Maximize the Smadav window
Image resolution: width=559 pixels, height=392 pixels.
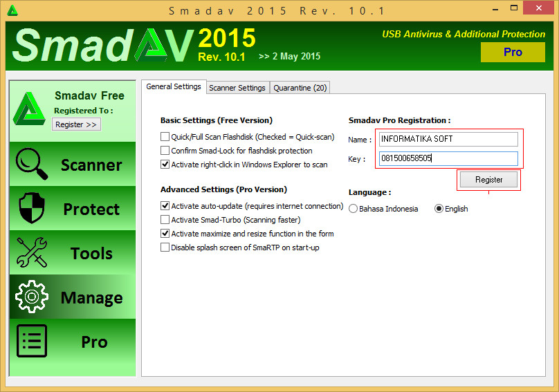(514, 8)
